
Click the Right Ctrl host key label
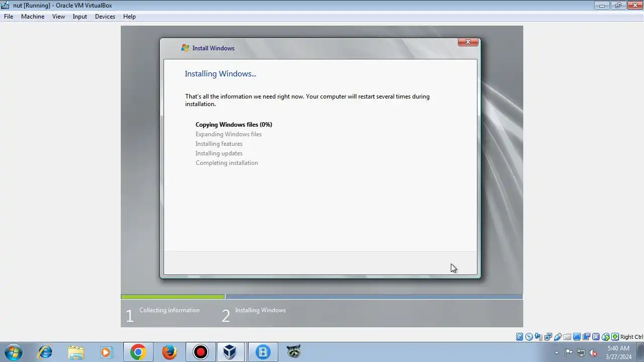tap(631, 337)
